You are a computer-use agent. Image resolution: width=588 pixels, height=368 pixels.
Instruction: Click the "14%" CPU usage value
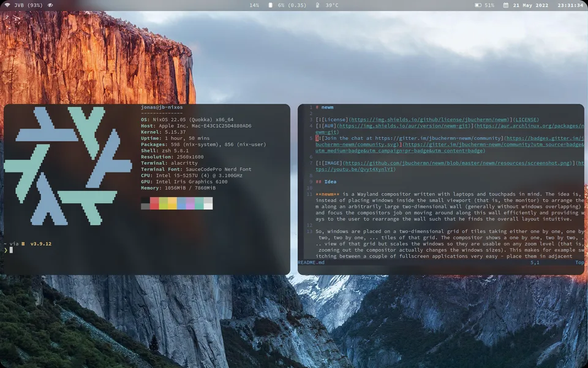[254, 6]
